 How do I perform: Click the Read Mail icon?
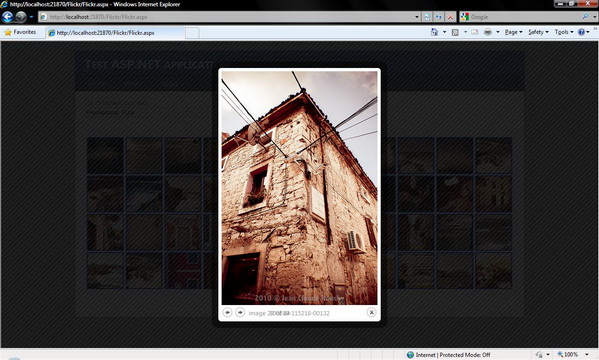[475, 32]
